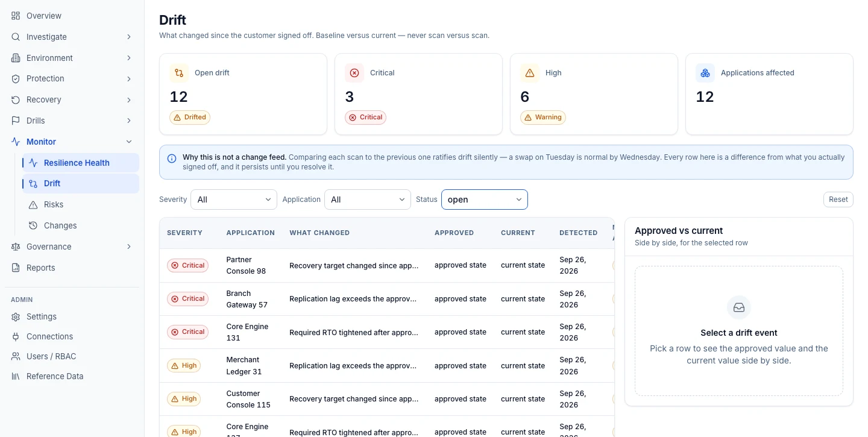Click the Connections plug icon
Viewport: 868px width, 437px height.
tap(16, 336)
